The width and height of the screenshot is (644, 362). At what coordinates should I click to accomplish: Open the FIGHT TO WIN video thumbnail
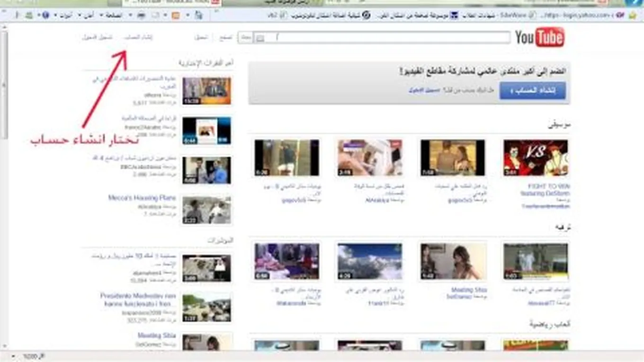click(536, 158)
